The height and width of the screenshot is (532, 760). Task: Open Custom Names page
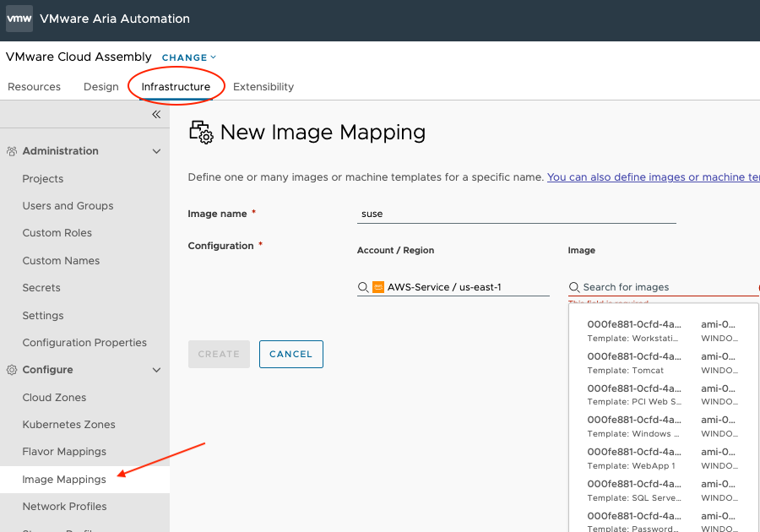click(x=61, y=261)
